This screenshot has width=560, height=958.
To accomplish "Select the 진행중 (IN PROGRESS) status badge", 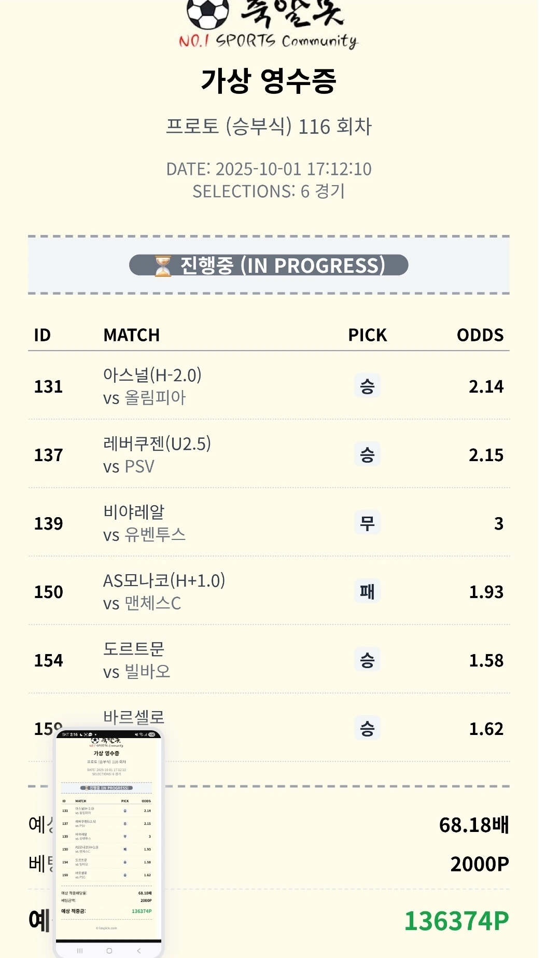I will pyautogui.click(x=269, y=266).
